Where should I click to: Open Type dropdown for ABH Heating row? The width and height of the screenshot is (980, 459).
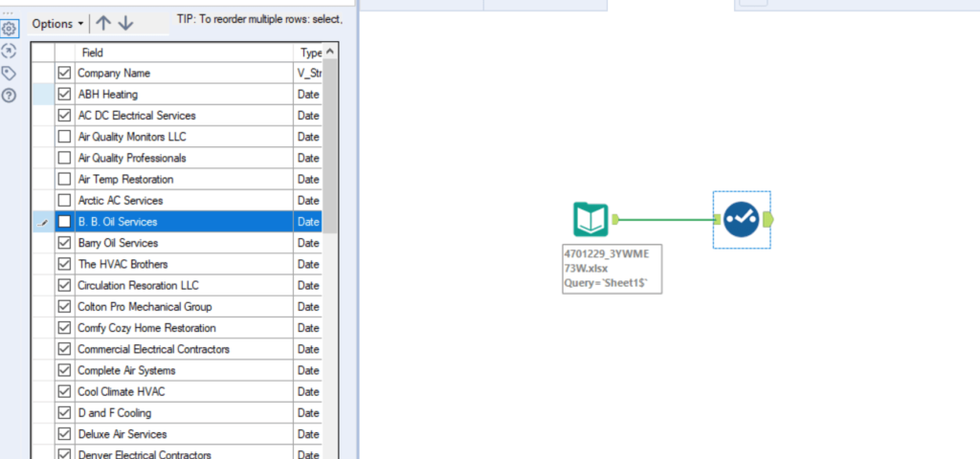point(308,95)
